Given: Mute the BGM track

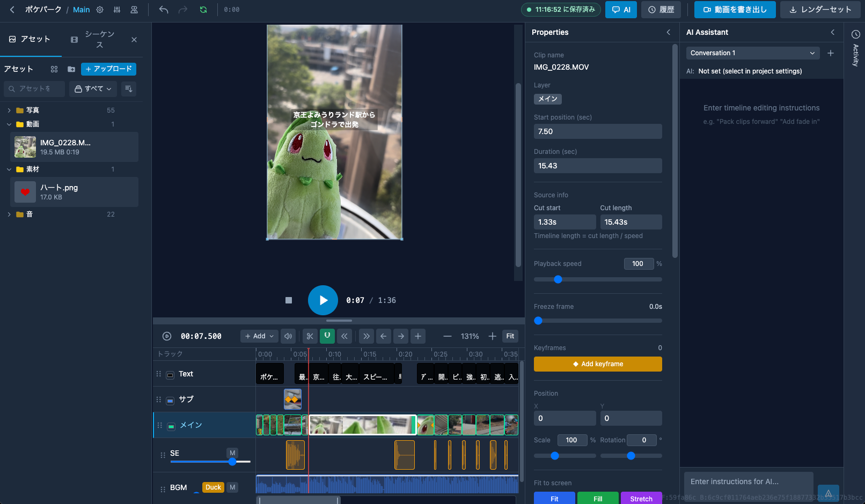Looking at the screenshot, I should point(232,487).
